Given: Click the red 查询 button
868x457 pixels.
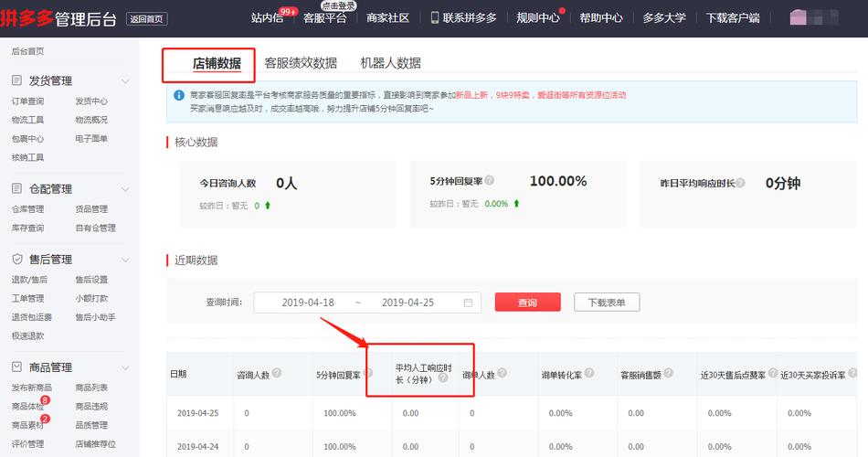Looking at the screenshot, I should tap(527, 302).
